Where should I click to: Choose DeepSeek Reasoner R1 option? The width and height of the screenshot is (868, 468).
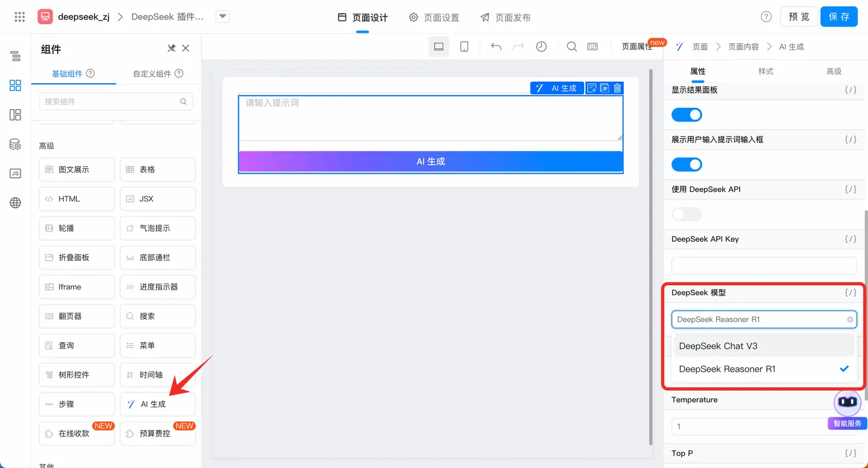point(764,369)
